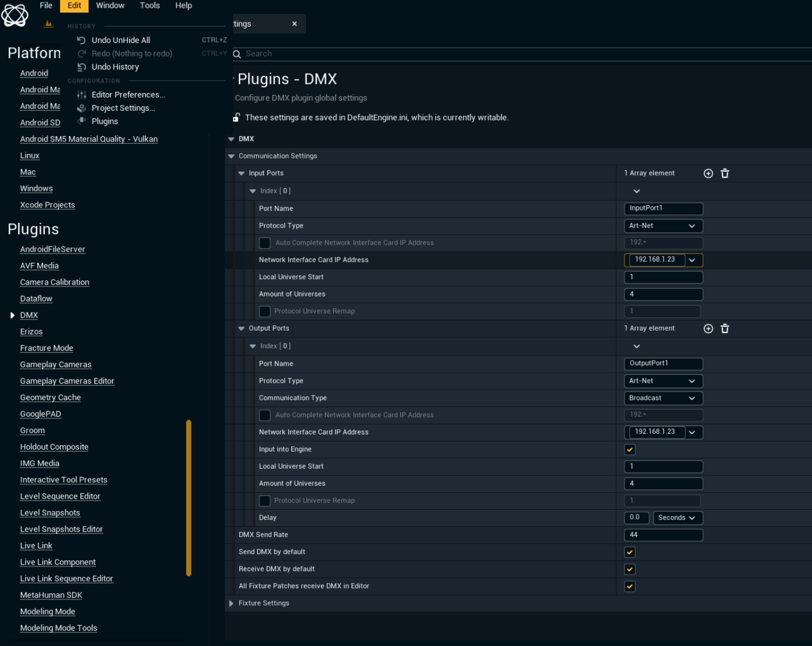The height and width of the screenshot is (646, 812).
Task: Open the Tools menu
Action: pos(150,6)
